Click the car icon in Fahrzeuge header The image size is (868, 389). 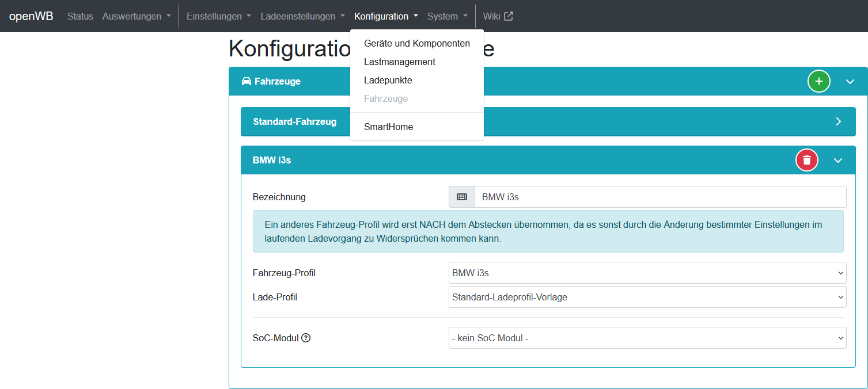pos(247,82)
